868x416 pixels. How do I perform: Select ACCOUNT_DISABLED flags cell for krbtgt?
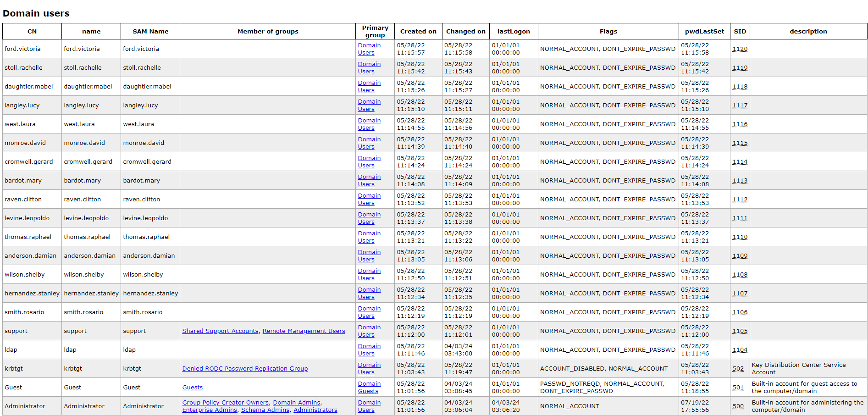point(608,369)
